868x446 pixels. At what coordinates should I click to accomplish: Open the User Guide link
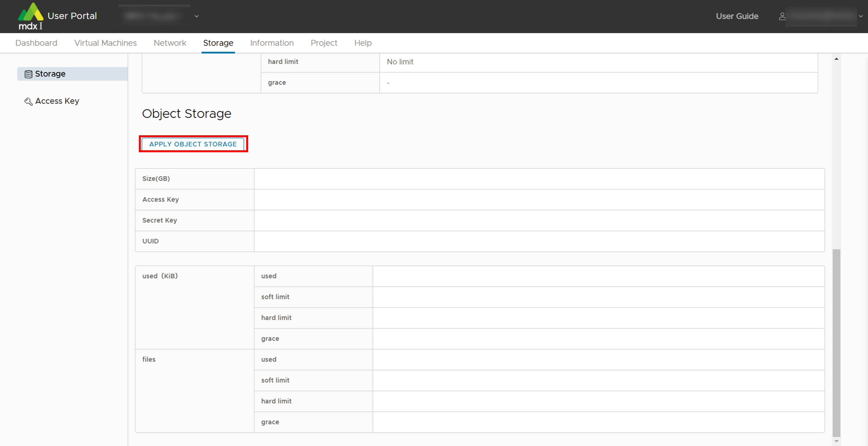click(737, 16)
